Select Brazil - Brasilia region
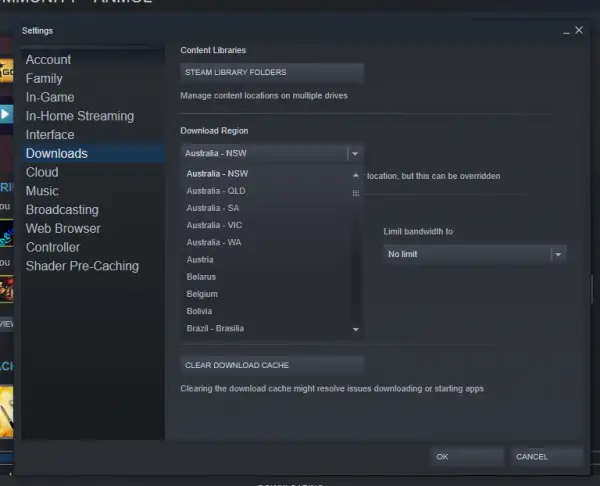 (267, 329)
